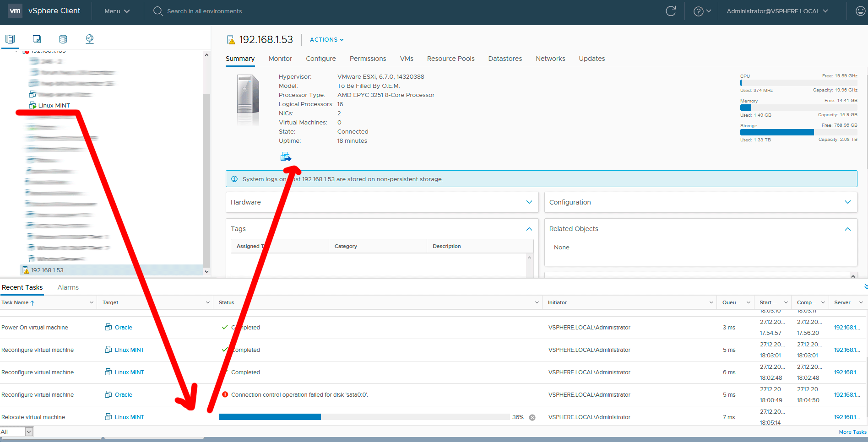Expand the Hardware panel

click(x=529, y=202)
